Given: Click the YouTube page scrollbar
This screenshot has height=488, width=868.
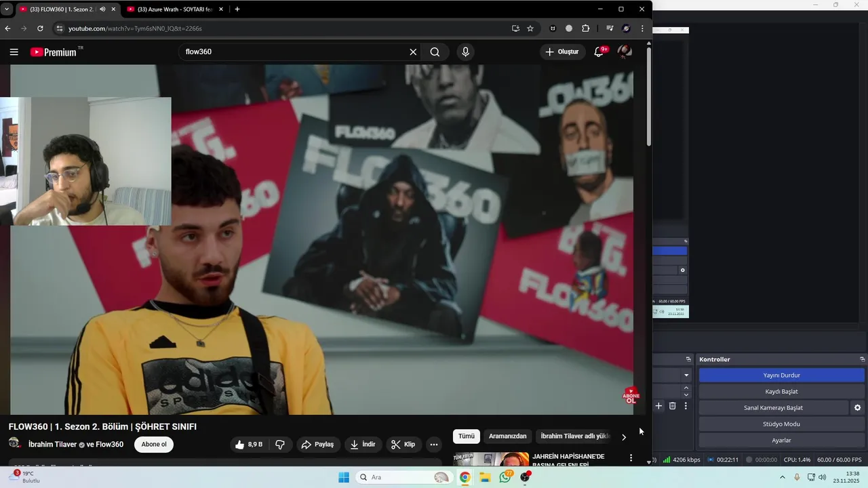Looking at the screenshot, I should 648,96.
